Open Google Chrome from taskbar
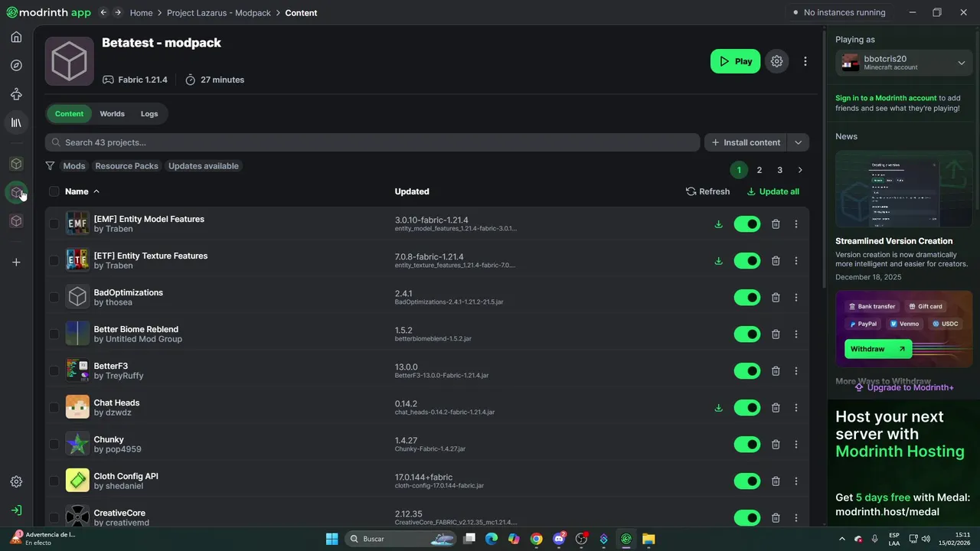Image resolution: width=980 pixels, height=551 pixels. pos(537,539)
